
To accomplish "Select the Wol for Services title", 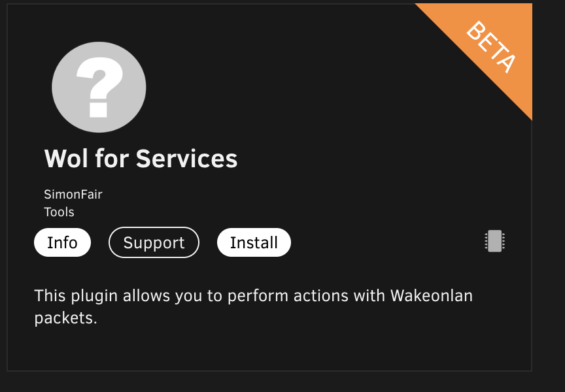I will 141,158.
